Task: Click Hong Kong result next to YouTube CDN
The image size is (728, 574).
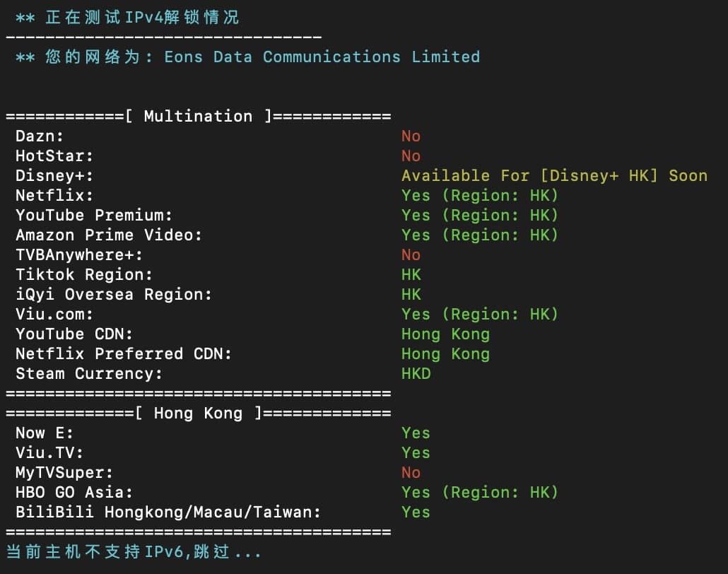Action: (445, 334)
